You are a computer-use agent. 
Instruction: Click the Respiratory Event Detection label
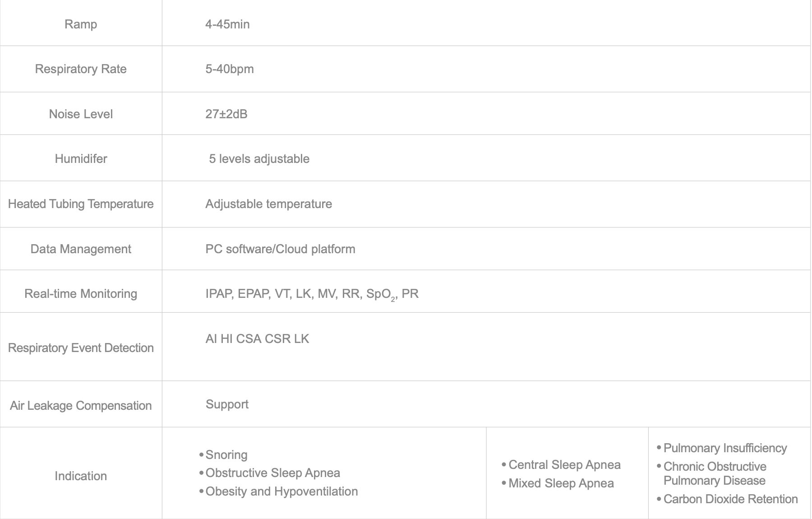(x=81, y=348)
